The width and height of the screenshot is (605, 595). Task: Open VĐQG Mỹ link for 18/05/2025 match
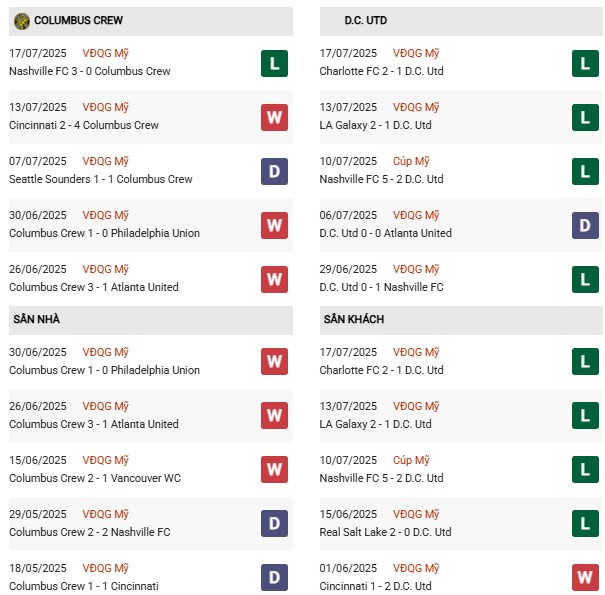107,568
